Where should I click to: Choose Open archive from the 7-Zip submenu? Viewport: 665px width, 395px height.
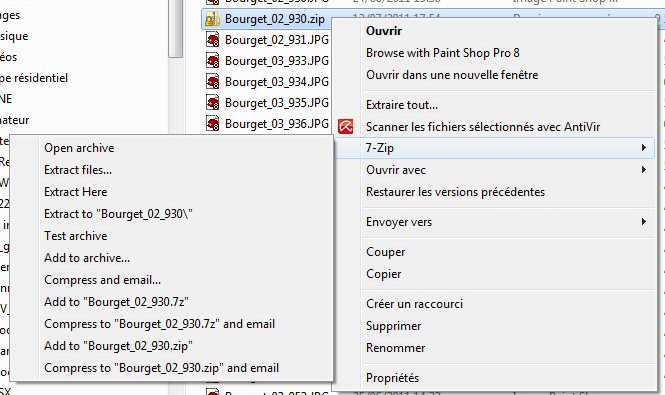pyautogui.click(x=79, y=148)
